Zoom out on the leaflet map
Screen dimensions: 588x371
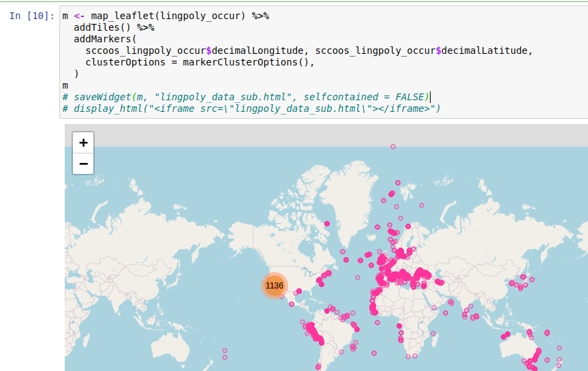(x=83, y=164)
